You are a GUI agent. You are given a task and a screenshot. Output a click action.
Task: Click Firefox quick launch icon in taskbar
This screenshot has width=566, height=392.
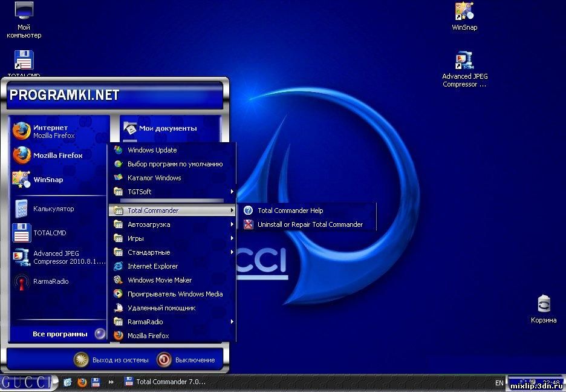82,382
